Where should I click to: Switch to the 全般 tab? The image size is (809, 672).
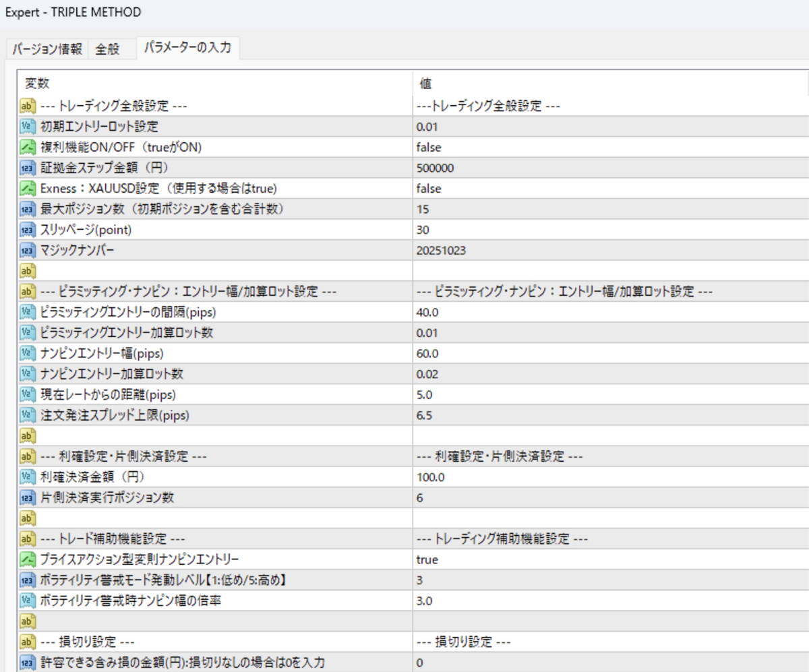click(108, 48)
